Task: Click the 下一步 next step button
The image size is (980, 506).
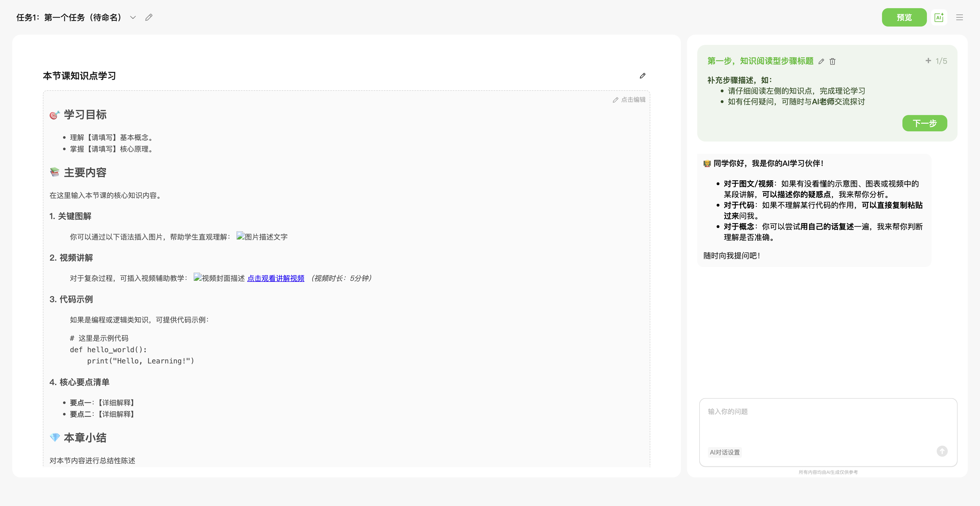Action: click(x=924, y=123)
